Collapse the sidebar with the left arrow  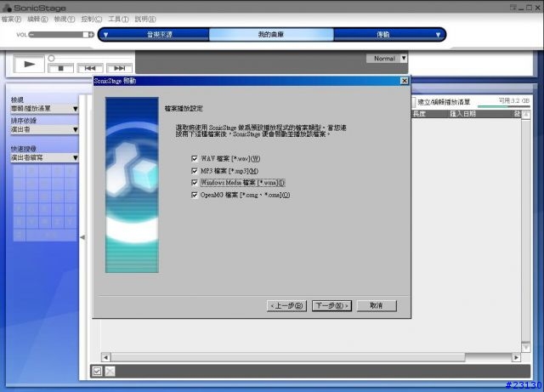click(82, 237)
